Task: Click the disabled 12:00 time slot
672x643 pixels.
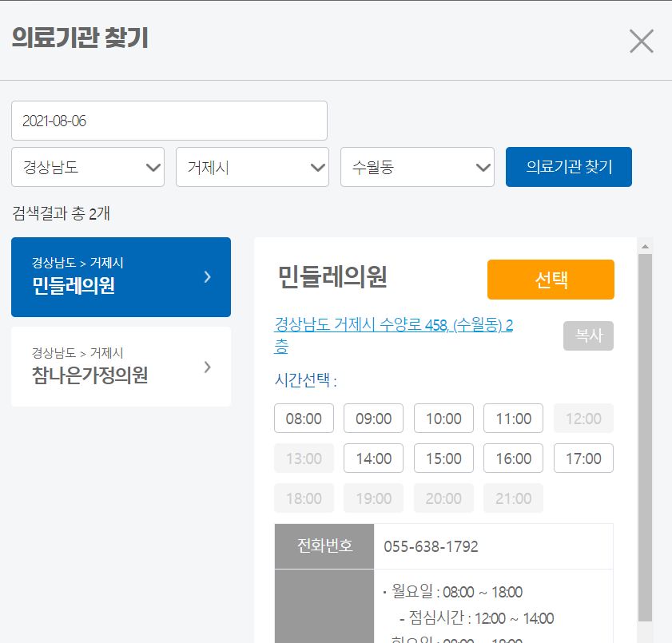Action: [584, 419]
